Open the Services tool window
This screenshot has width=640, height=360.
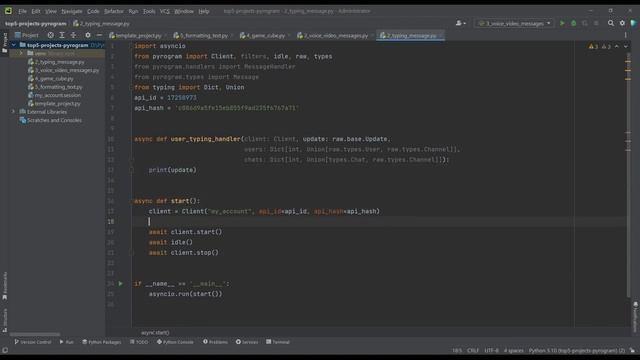pyautogui.click(x=247, y=342)
